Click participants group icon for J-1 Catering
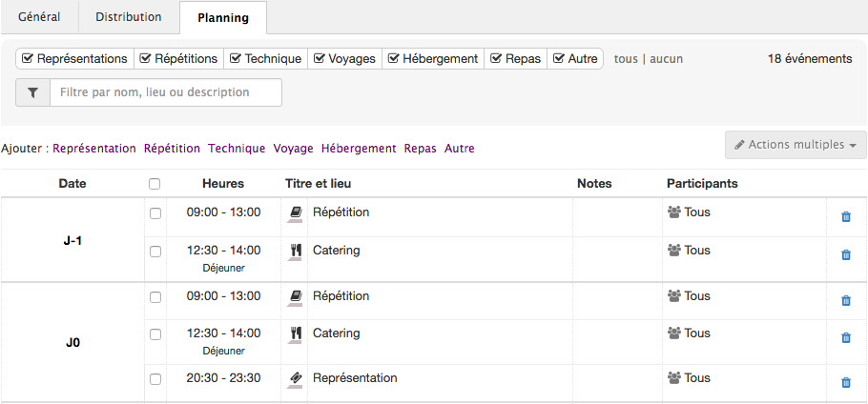The image size is (868, 404). (x=673, y=251)
